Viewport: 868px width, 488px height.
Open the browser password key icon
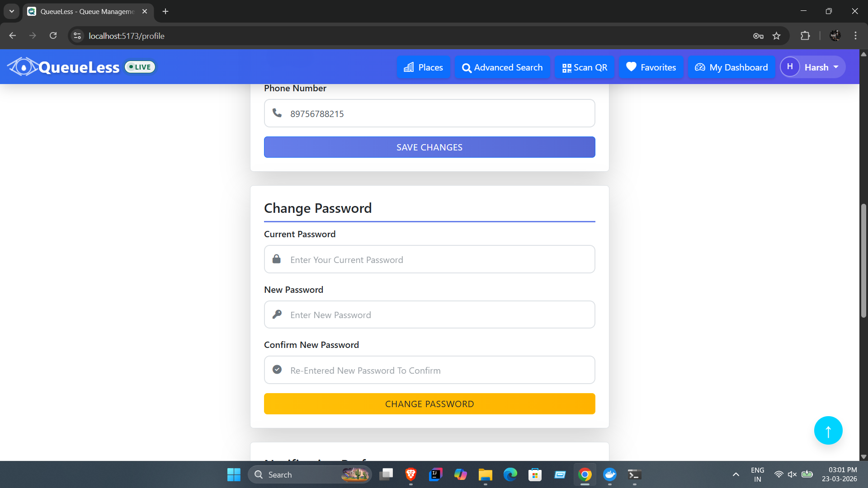click(758, 36)
